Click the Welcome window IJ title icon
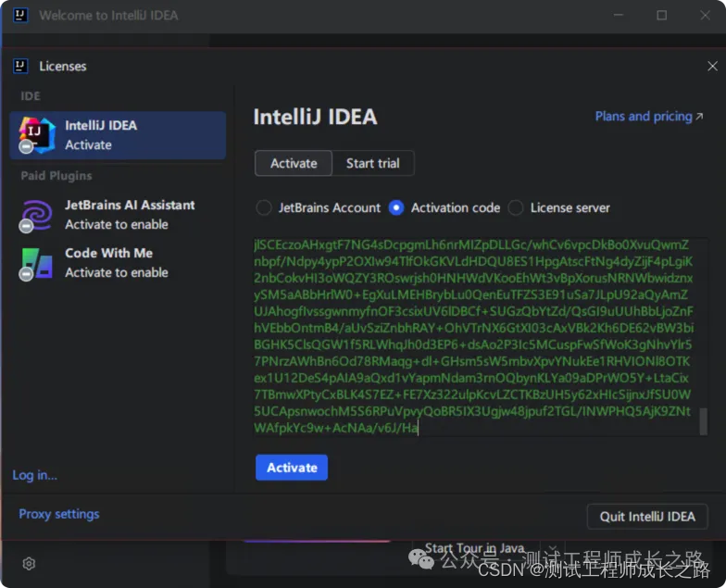726x588 pixels. [20, 15]
